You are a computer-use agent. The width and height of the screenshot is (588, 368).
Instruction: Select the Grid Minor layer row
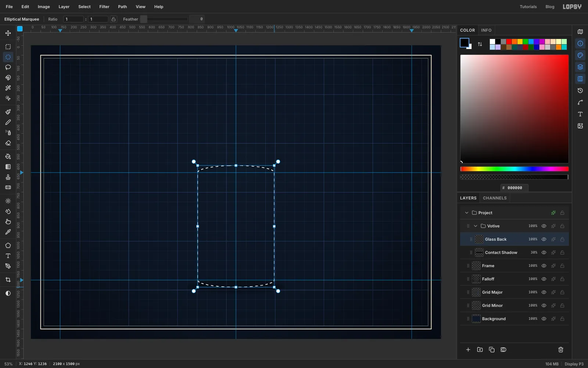click(514, 305)
